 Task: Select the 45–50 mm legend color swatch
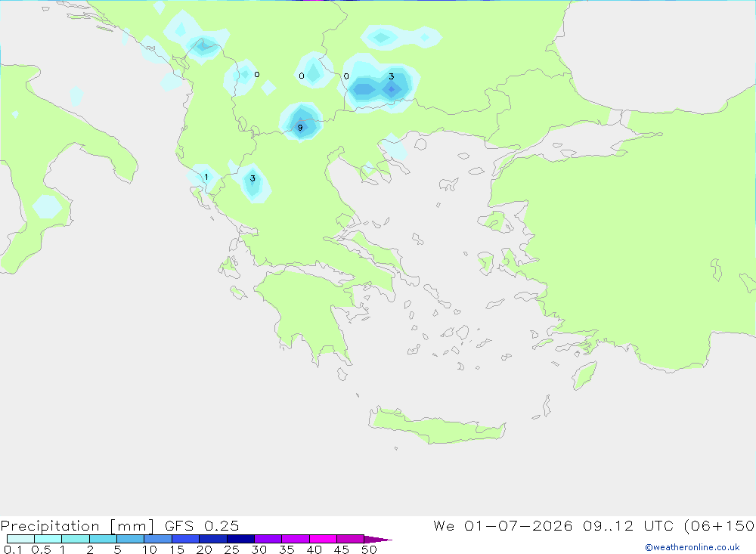pos(351,539)
